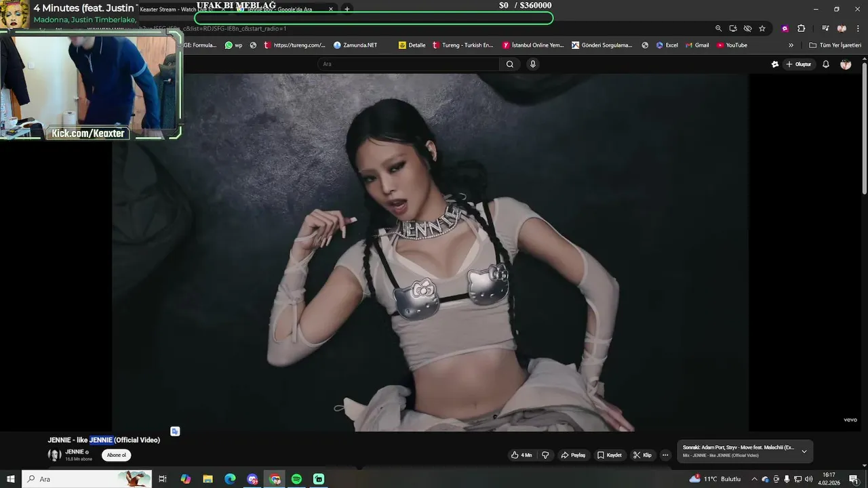Expand the bookmarks overflow chevron
The image size is (868, 488).
[791, 45]
